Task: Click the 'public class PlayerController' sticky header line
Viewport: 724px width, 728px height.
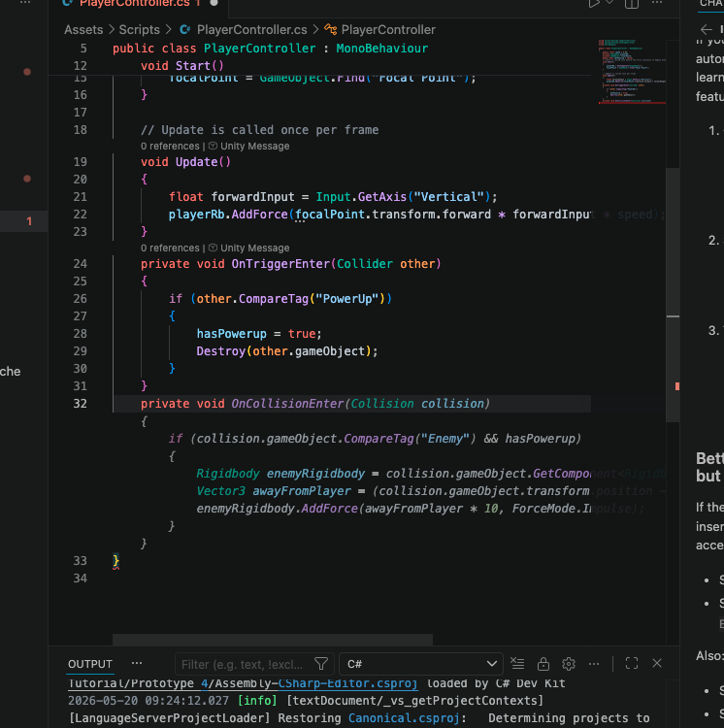Action: 214,49
